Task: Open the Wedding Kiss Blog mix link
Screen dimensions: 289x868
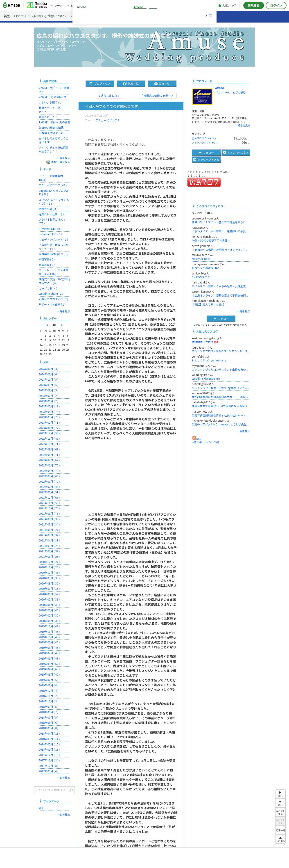Action: [206, 378]
